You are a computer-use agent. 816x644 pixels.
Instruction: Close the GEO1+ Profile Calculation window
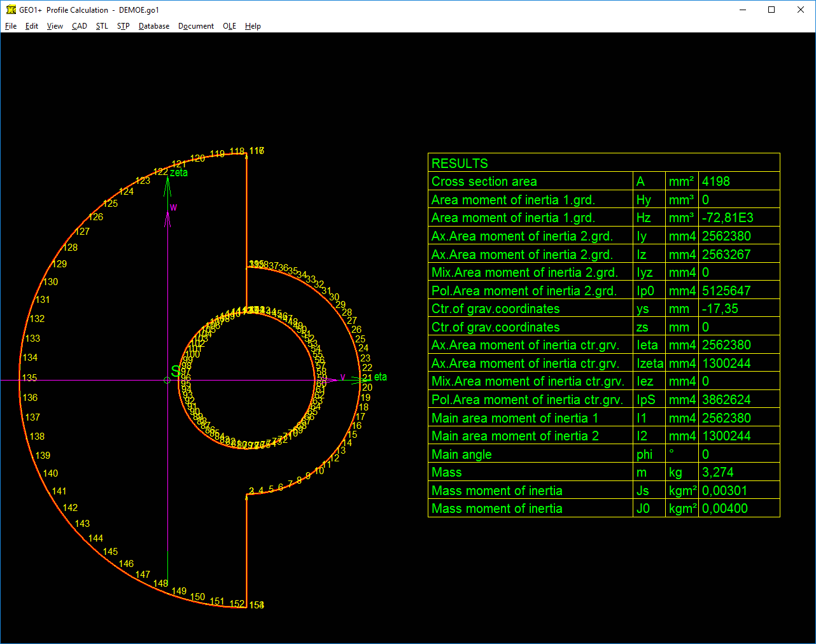click(801, 10)
